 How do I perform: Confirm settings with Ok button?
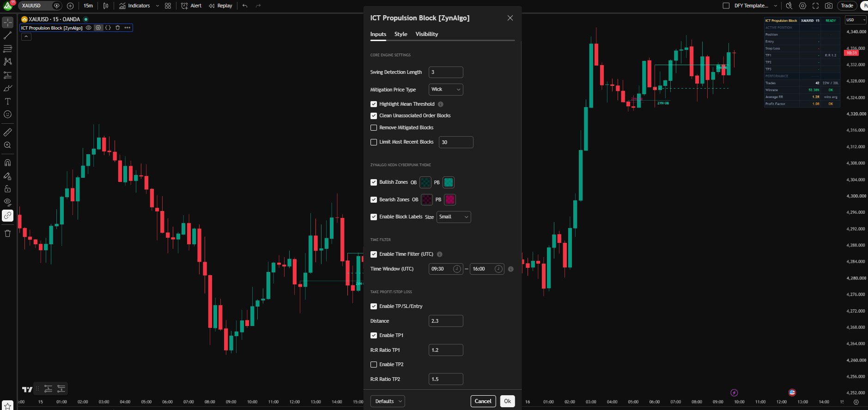(x=507, y=401)
